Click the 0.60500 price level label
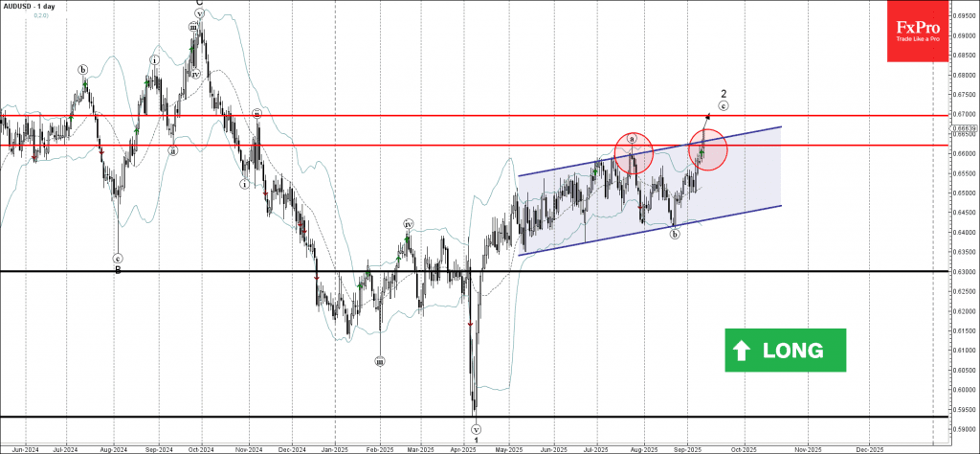This screenshot has width=980, height=454. (964, 371)
